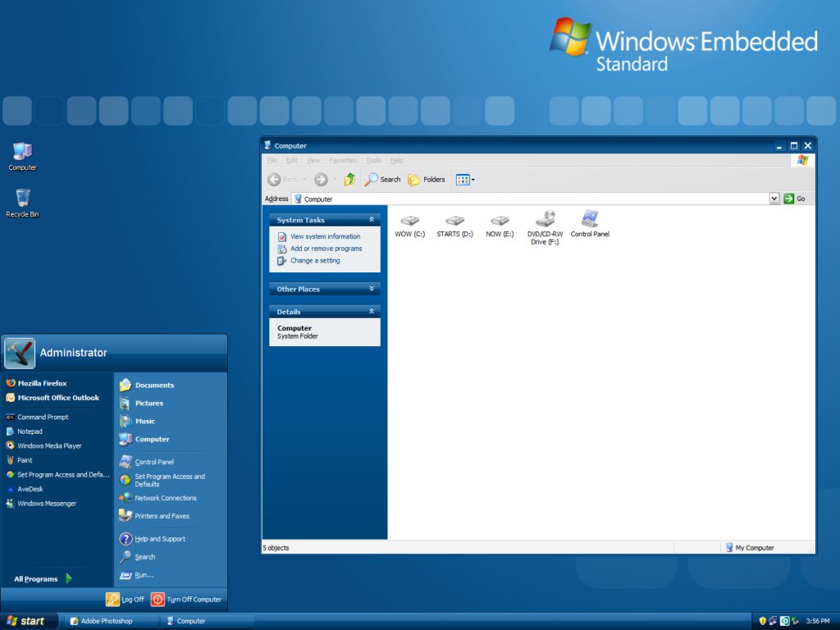840x630 pixels.
Task: Click the start button on taskbar
Action: (x=28, y=621)
